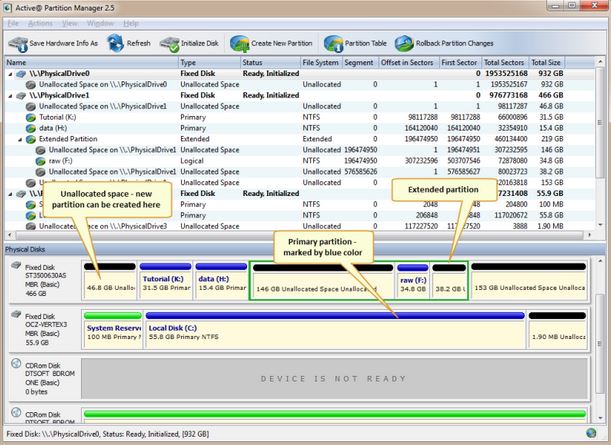Click the globe icon in status bar

tap(591, 433)
